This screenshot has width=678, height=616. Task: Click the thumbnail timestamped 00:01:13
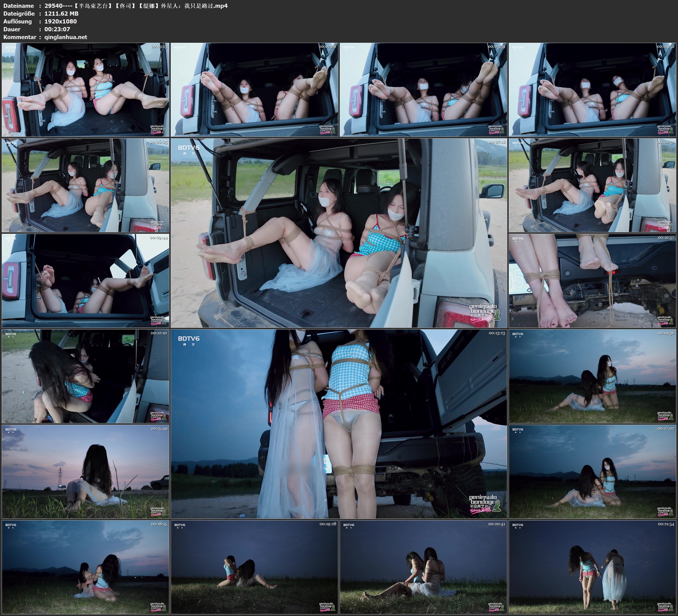[85, 89]
